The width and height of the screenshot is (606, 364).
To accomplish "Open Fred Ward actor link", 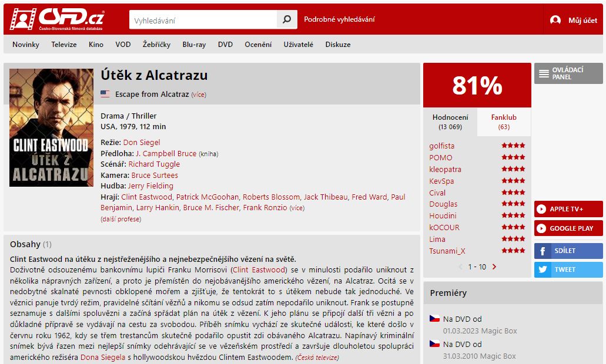I will (x=370, y=197).
